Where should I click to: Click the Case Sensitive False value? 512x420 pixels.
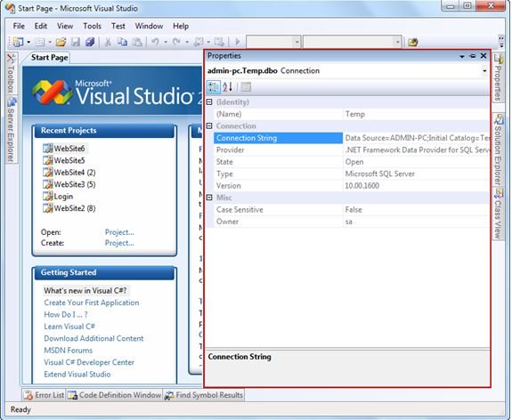point(354,209)
